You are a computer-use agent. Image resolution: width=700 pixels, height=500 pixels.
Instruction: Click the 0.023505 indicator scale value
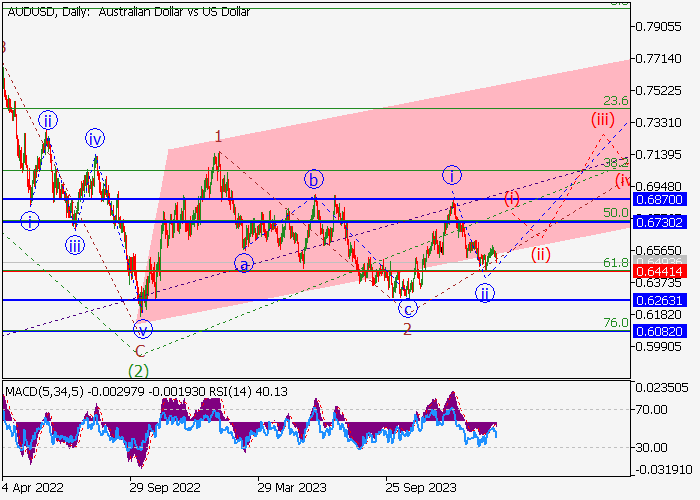[x=662, y=388]
